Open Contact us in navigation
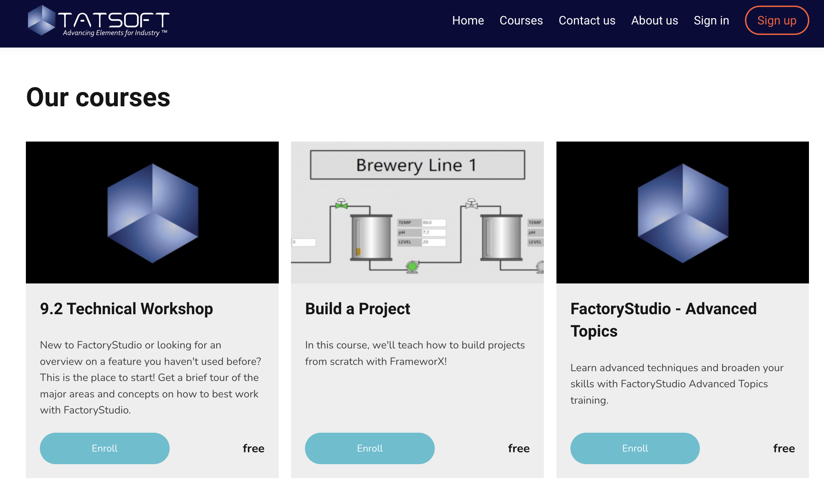Image resolution: width=824 pixels, height=504 pixels. [587, 21]
